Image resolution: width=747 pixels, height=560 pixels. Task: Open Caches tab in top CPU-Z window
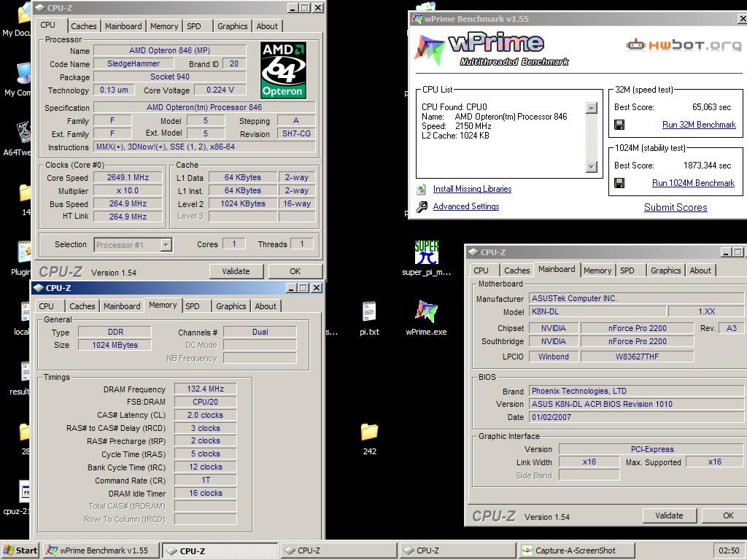coord(84,26)
